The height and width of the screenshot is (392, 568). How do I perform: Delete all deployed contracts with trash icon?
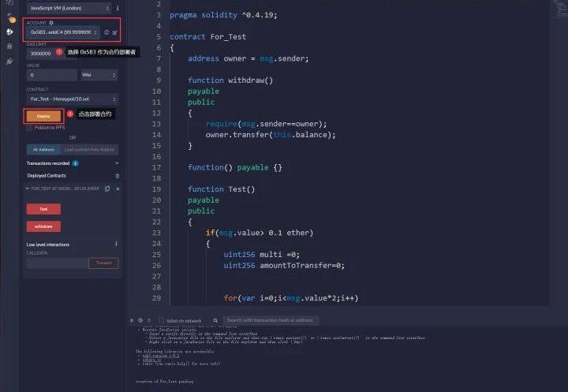tap(118, 175)
